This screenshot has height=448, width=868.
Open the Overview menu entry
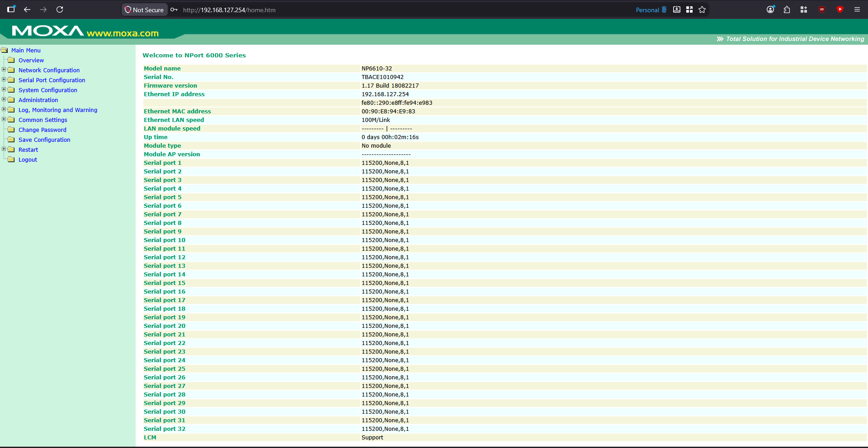tap(31, 61)
